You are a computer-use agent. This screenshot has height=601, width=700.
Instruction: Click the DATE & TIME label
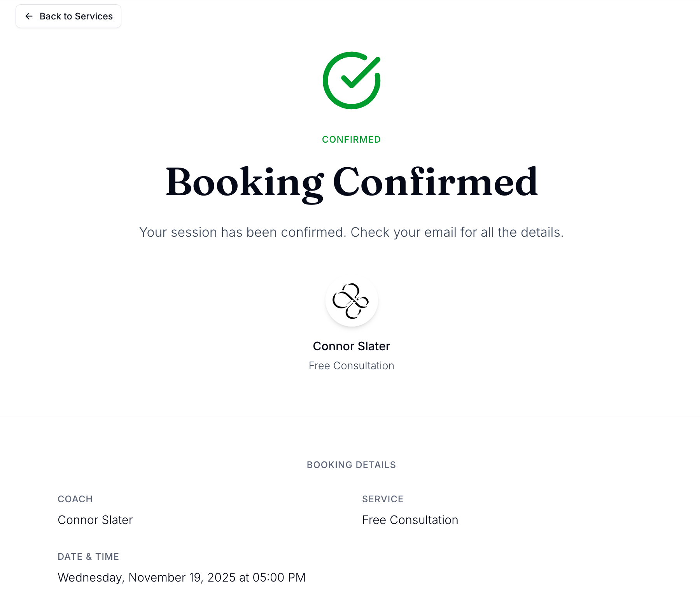tap(88, 556)
